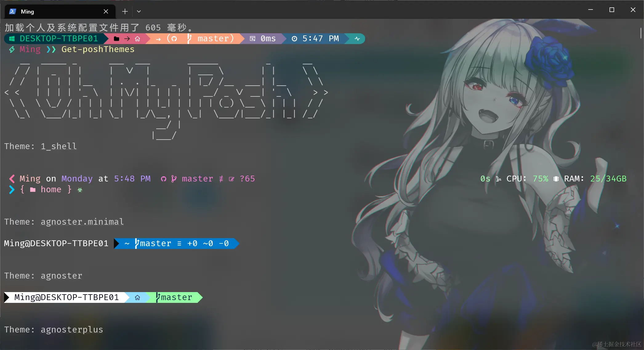This screenshot has height=350, width=644.
Task: Click the git branch icon next to master
Action: coord(190,39)
